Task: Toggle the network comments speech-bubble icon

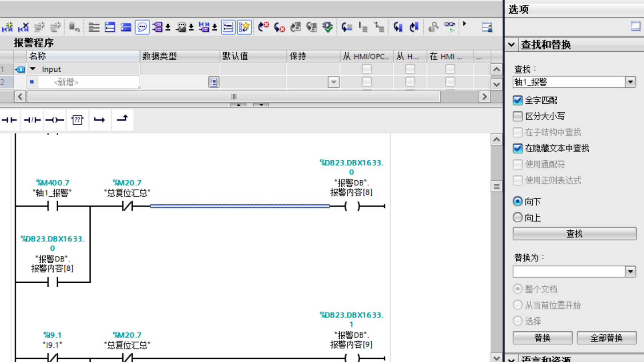Action: 142,27
